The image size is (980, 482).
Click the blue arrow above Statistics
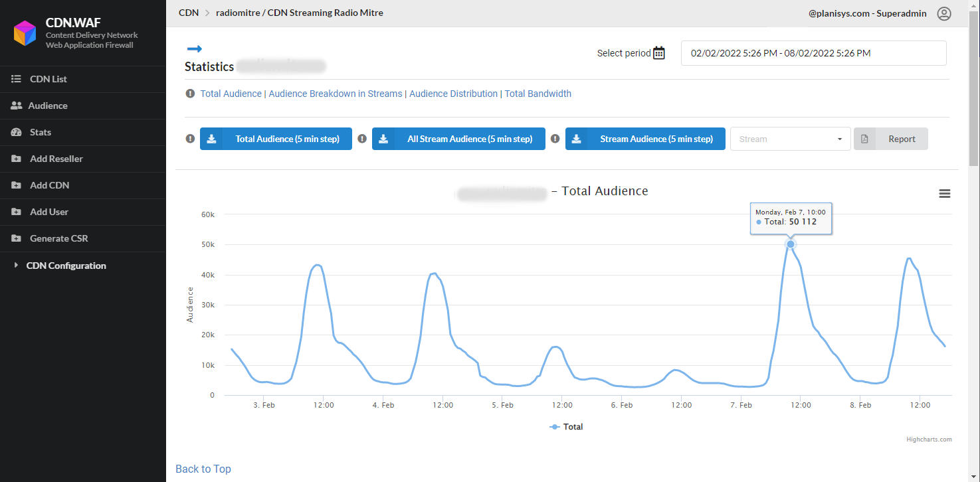pos(194,48)
